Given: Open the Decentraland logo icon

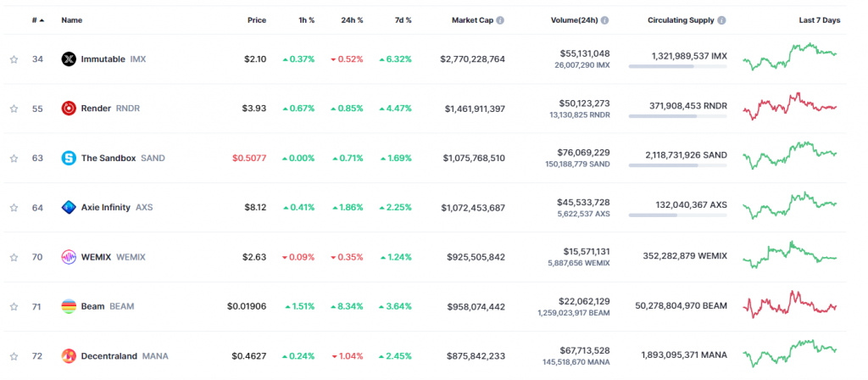Looking at the screenshot, I should [x=69, y=355].
